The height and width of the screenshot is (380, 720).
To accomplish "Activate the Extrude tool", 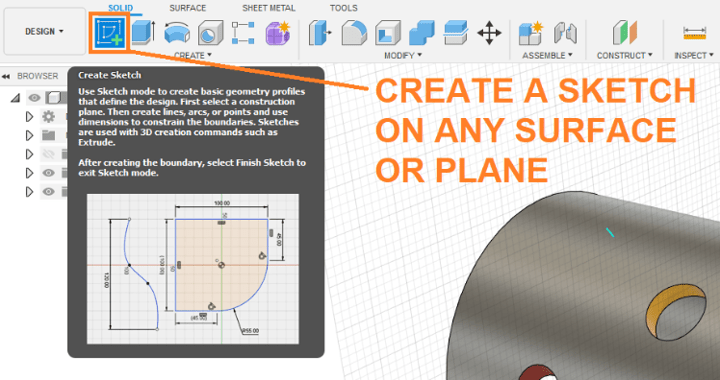I will (x=143, y=32).
